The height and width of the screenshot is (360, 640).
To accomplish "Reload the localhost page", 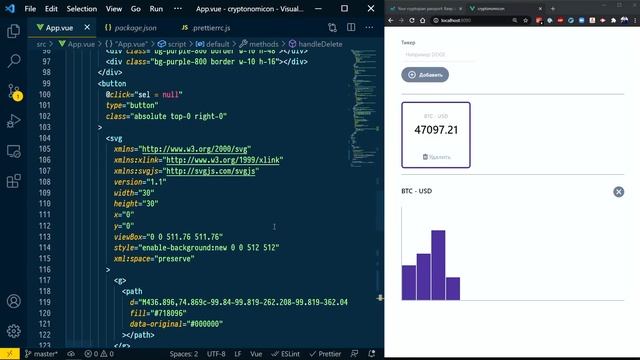I will tap(412, 20).
